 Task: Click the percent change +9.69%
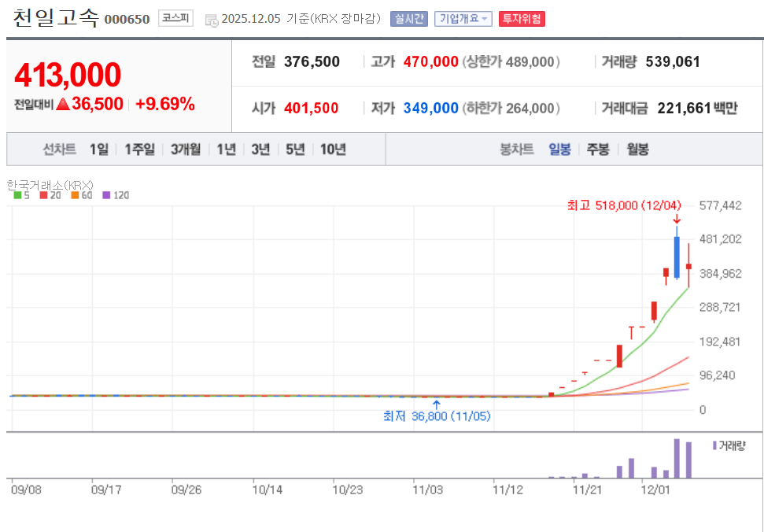click(x=164, y=104)
